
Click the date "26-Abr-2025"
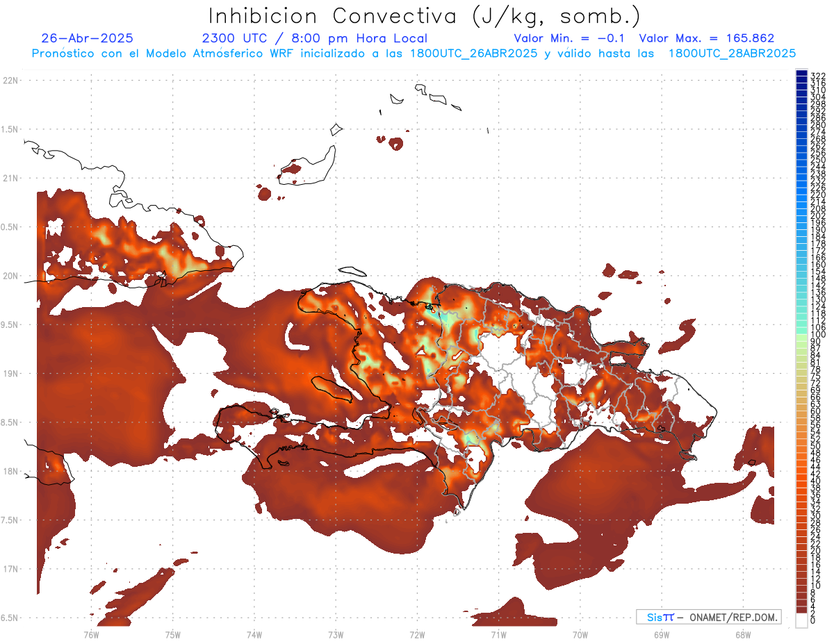[87, 38]
